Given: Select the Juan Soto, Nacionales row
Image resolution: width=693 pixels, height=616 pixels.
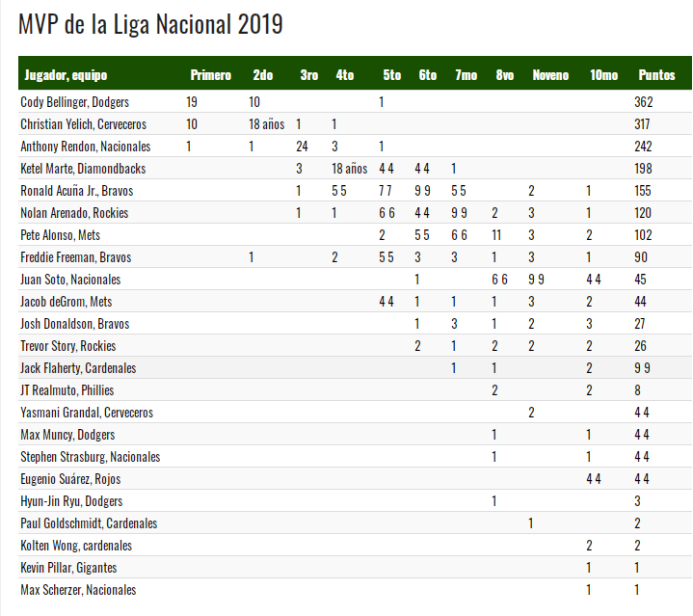Looking at the screenshot, I should [x=355, y=280].
